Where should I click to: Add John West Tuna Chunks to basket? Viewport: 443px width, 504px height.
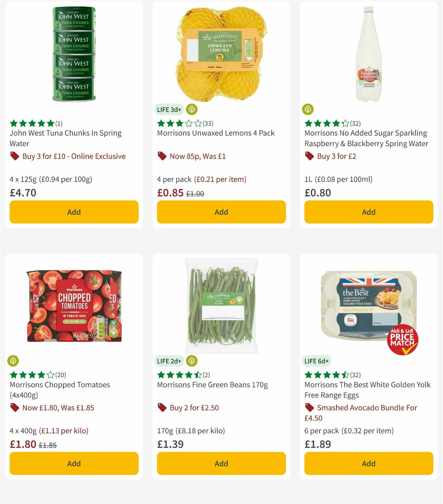[x=74, y=212]
